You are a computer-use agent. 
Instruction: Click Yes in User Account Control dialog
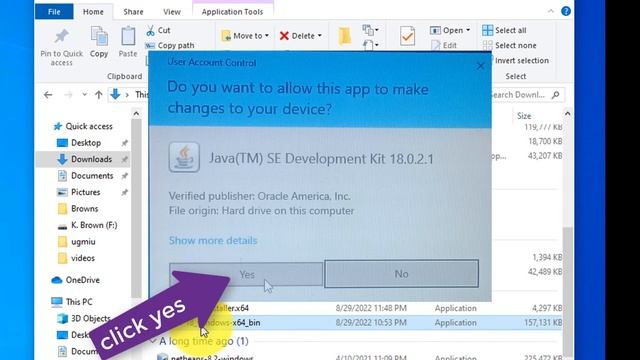point(246,274)
